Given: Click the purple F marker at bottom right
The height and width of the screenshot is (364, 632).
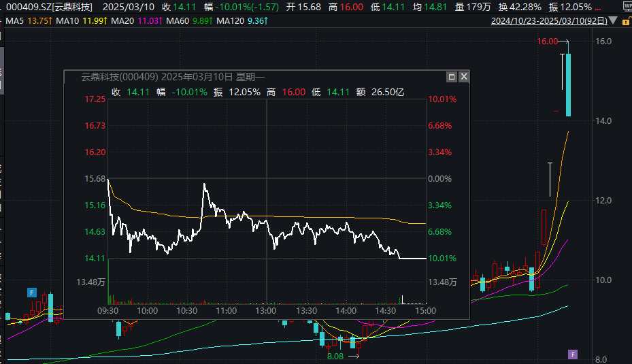Looking at the screenshot, I should pyautogui.click(x=573, y=354).
